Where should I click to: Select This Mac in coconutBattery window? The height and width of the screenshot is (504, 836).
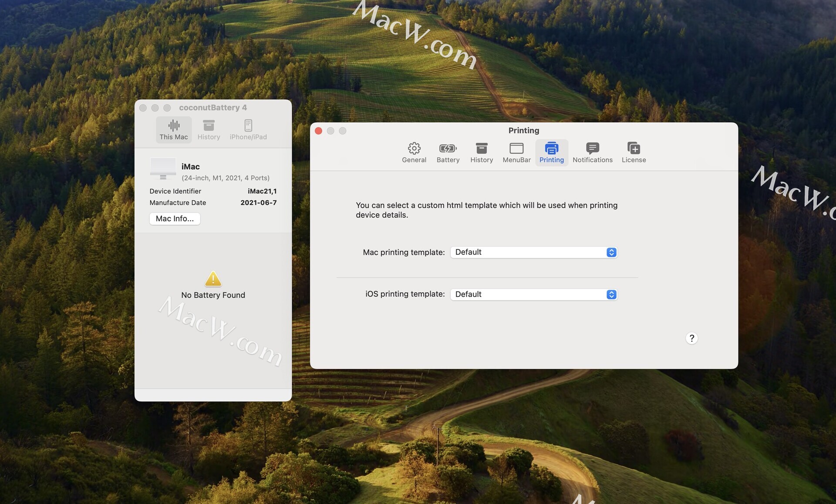174,130
